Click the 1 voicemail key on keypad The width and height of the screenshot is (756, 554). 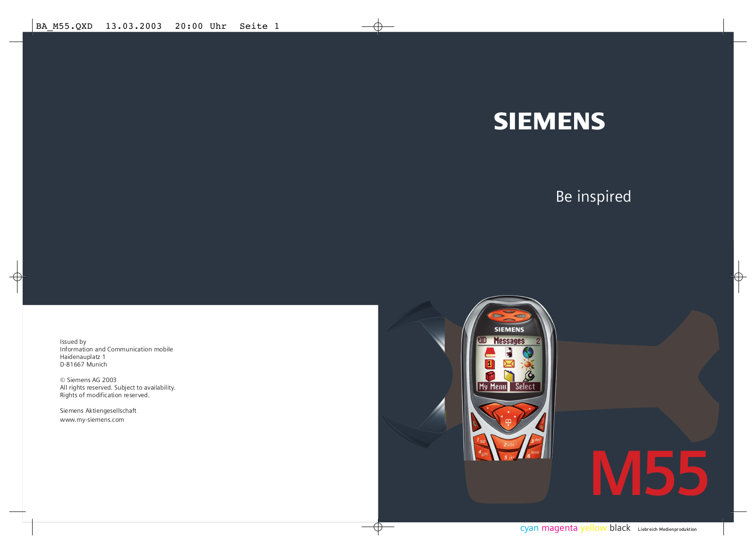pyautogui.click(x=481, y=441)
